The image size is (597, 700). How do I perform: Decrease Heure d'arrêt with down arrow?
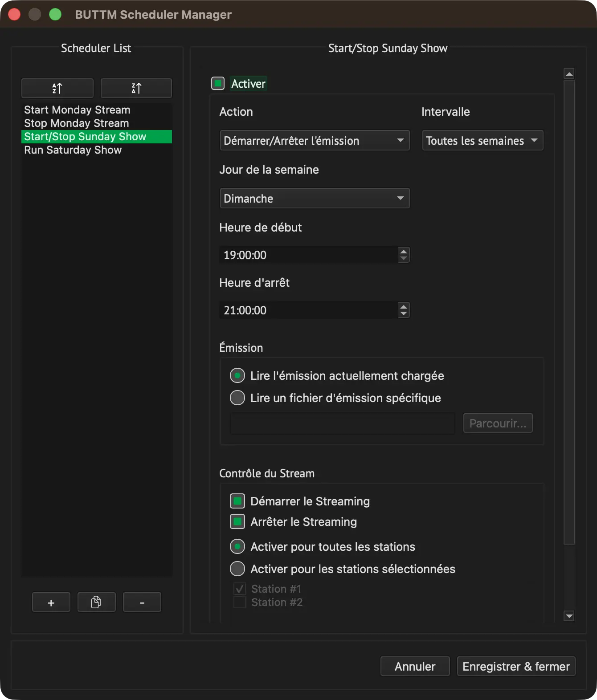click(404, 314)
